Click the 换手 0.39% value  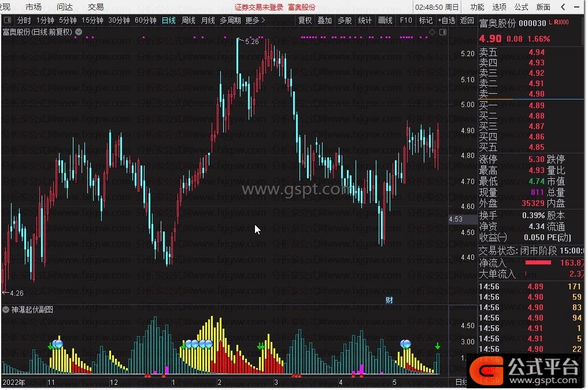(x=533, y=215)
